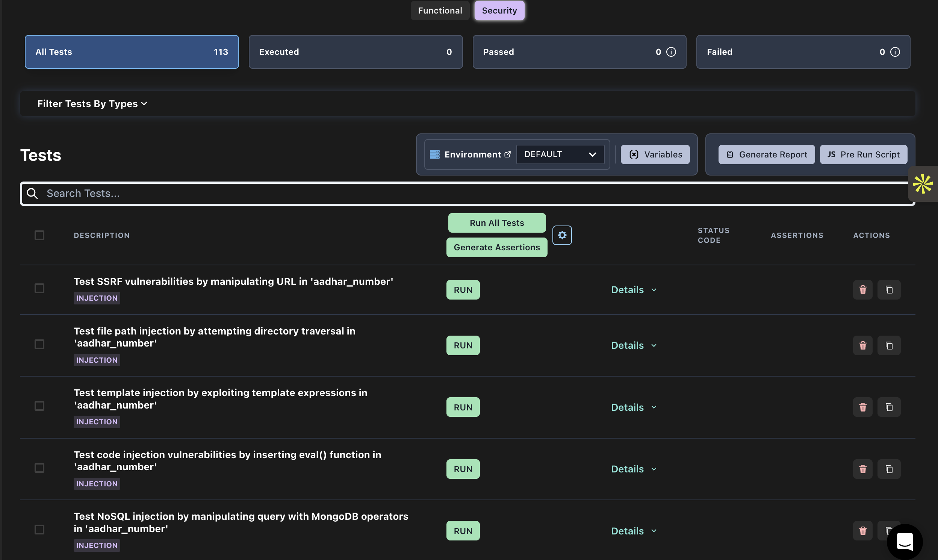Delete the template injection test
Image resolution: width=938 pixels, height=560 pixels.
point(862,407)
